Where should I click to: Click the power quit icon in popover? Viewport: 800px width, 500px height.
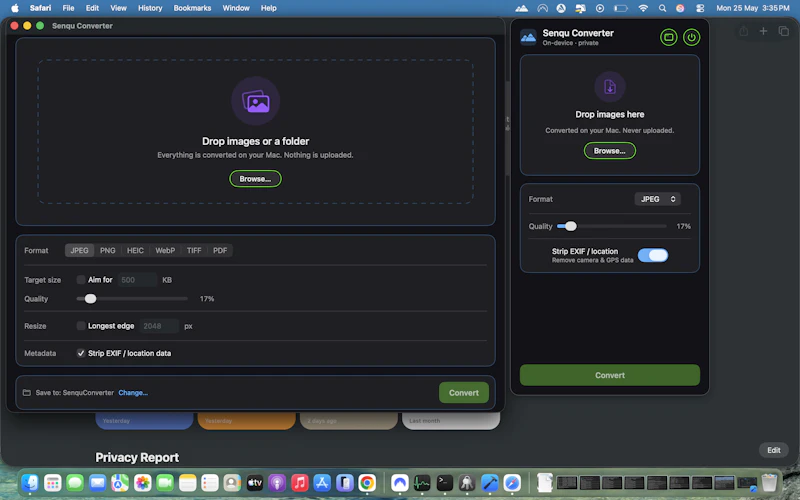coord(691,37)
